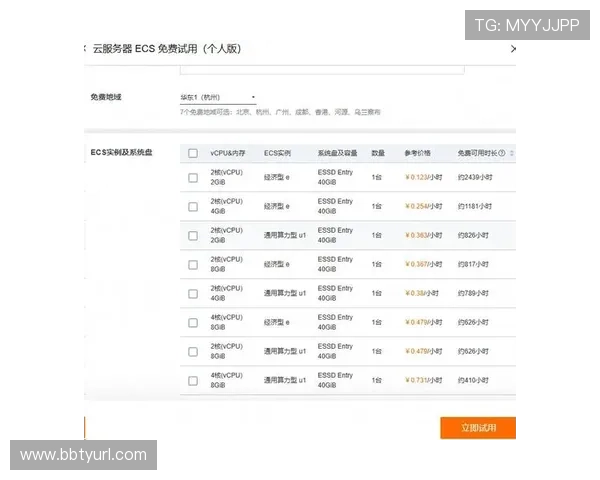The image size is (600, 480).
Task: Click the 系统盘及容量 column header
Action: [337, 153]
